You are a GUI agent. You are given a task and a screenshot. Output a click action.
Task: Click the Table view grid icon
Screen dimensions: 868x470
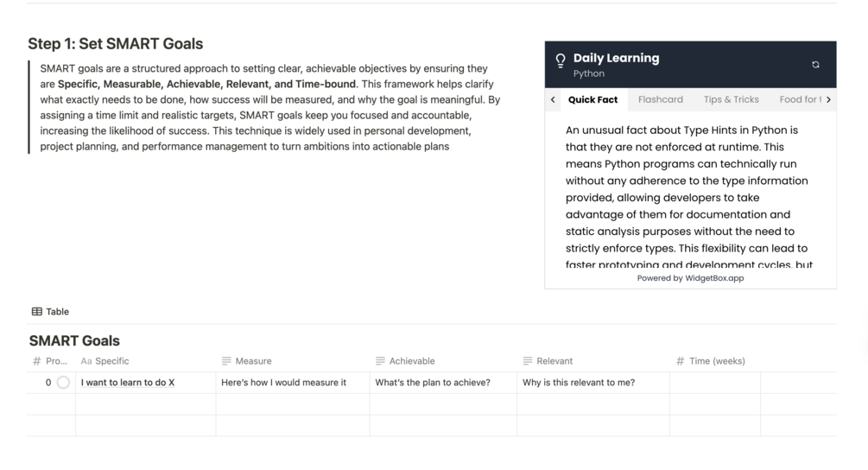36,312
